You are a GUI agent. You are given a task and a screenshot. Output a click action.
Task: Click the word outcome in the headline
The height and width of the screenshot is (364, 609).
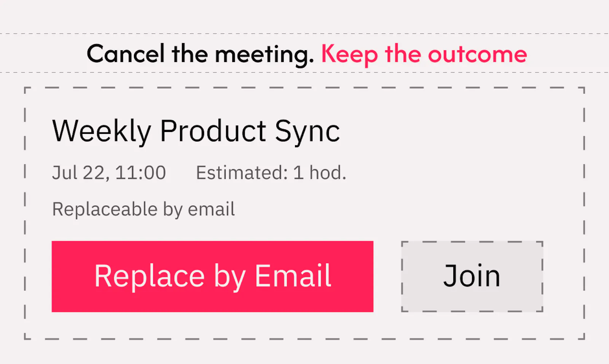[x=478, y=54]
